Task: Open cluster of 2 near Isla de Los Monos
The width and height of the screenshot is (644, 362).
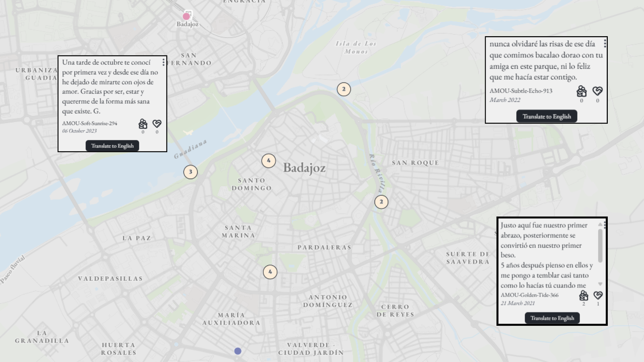Action: click(344, 89)
